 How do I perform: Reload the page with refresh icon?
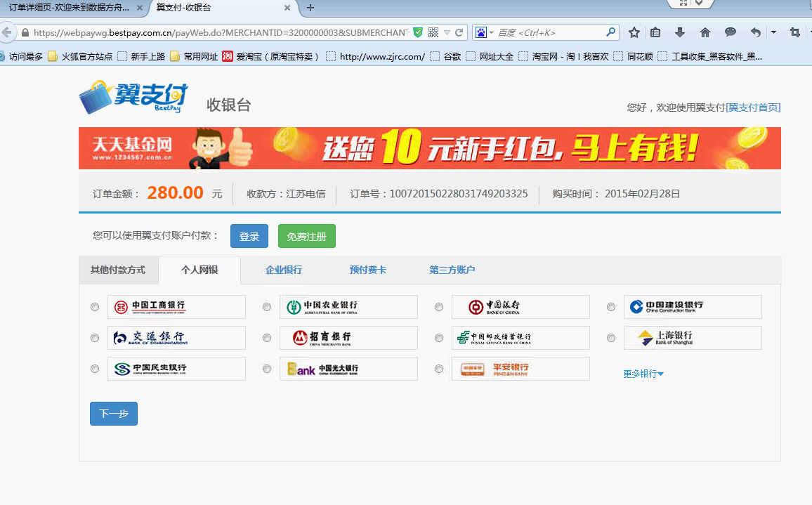[x=459, y=32]
